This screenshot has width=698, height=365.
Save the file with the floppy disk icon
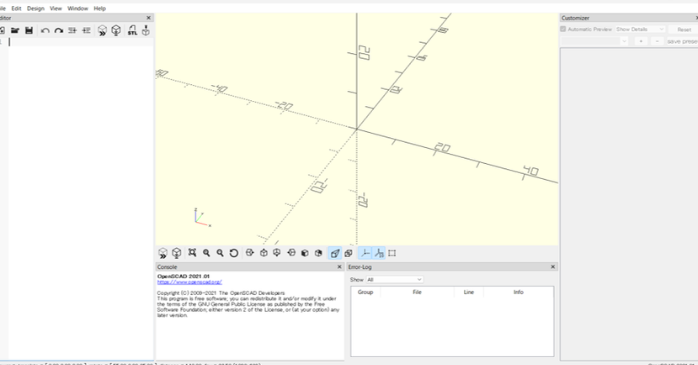click(x=29, y=30)
